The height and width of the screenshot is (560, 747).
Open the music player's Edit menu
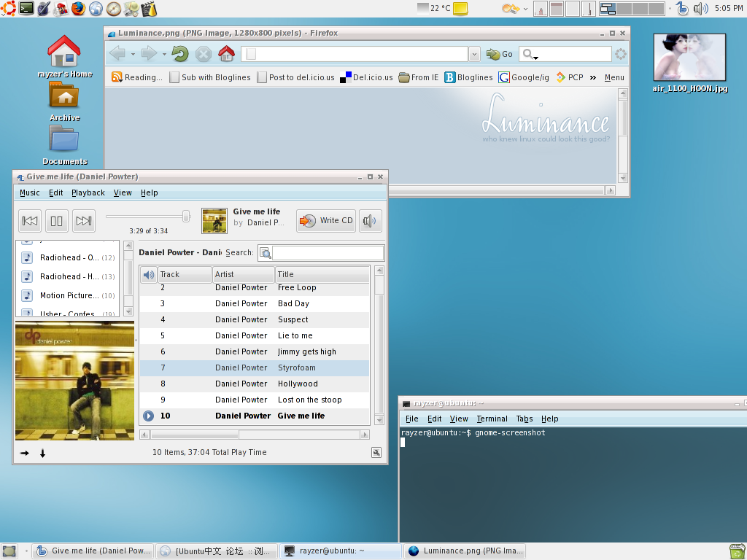(x=55, y=192)
